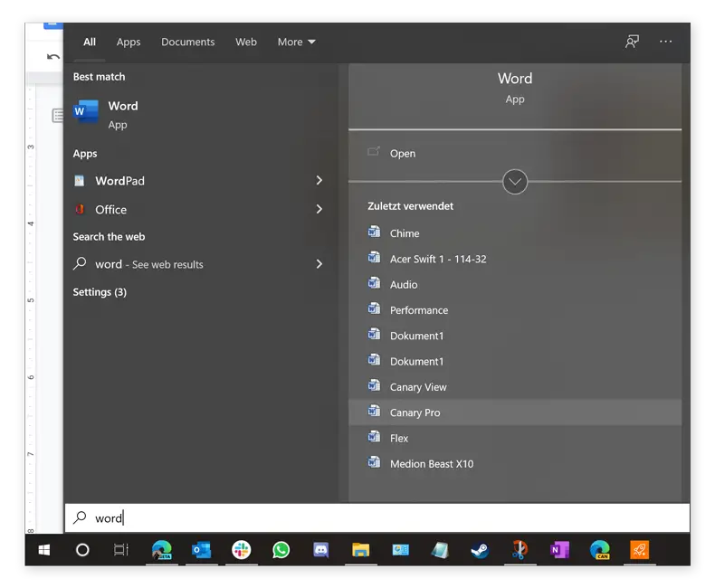Click the web search magnifier icon for word

click(x=80, y=263)
